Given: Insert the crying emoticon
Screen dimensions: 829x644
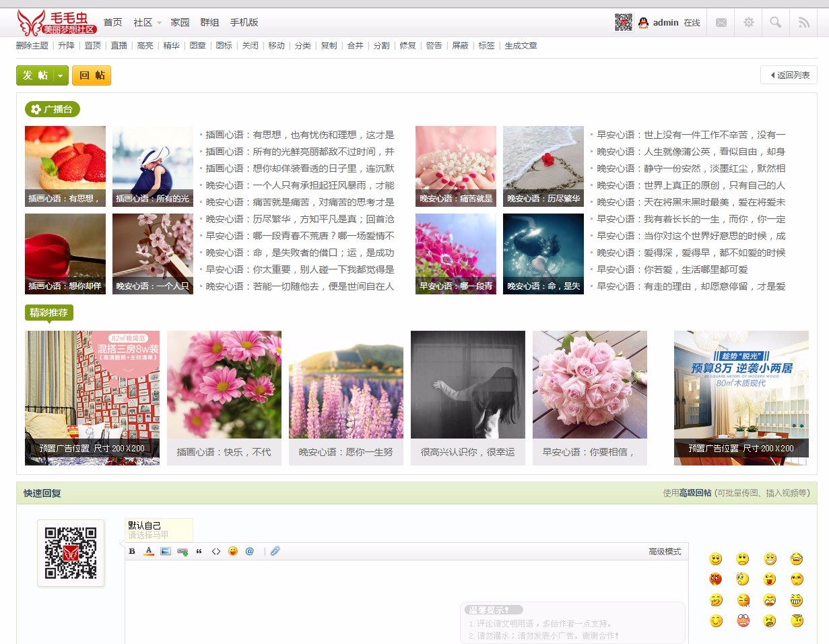Looking at the screenshot, I should [x=797, y=558].
